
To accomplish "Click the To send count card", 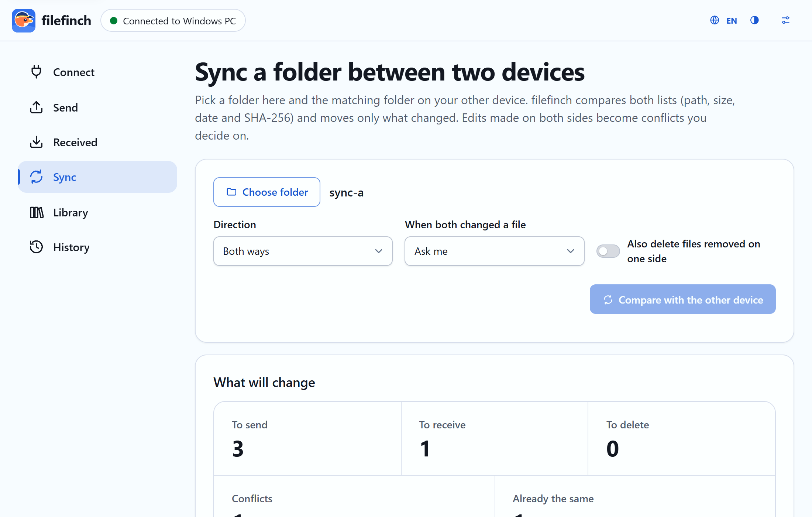I will point(307,438).
